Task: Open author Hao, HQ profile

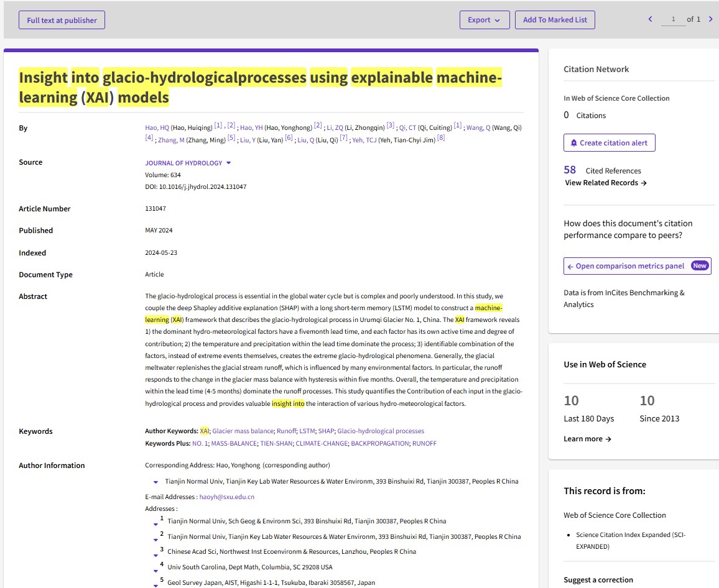Action: click(x=157, y=128)
